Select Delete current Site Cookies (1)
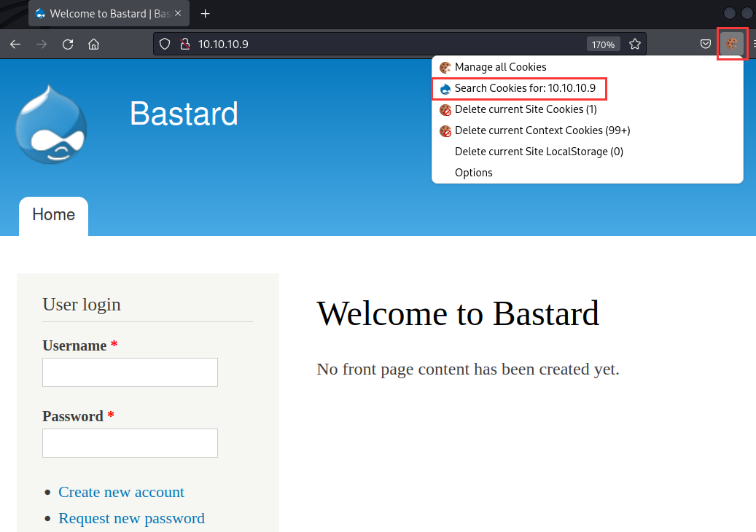Screen dimensions: 756x532 526,109
